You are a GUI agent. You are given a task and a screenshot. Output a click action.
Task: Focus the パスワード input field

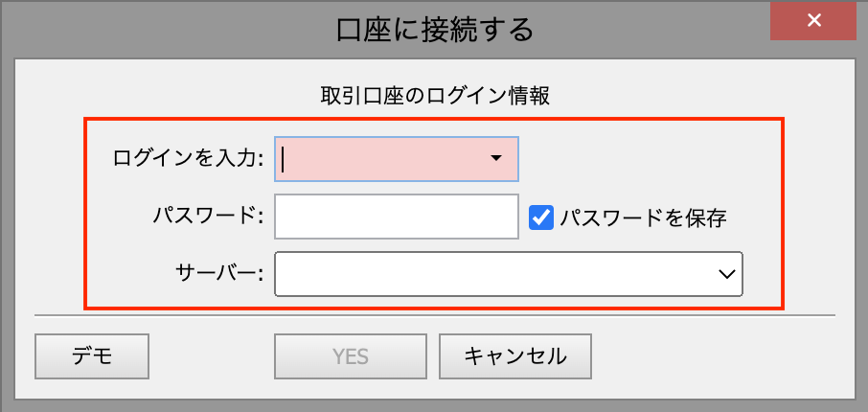coord(396,217)
